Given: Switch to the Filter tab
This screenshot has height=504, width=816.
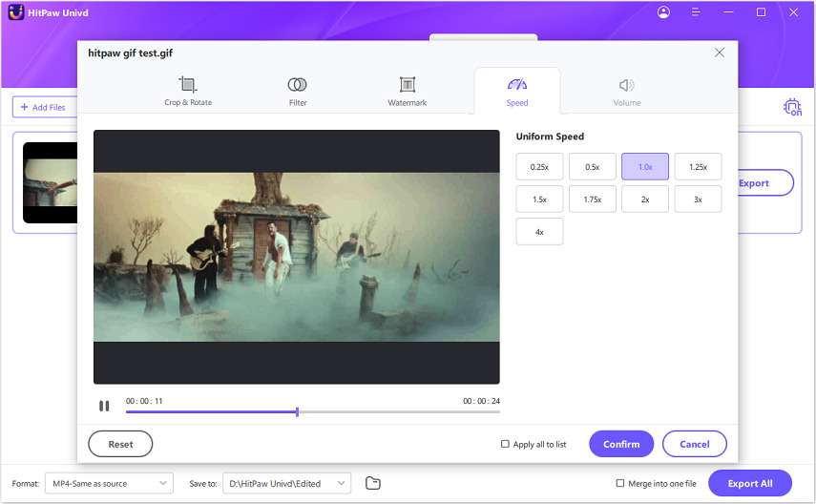Looking at the screenshot, I should (298, 91).
